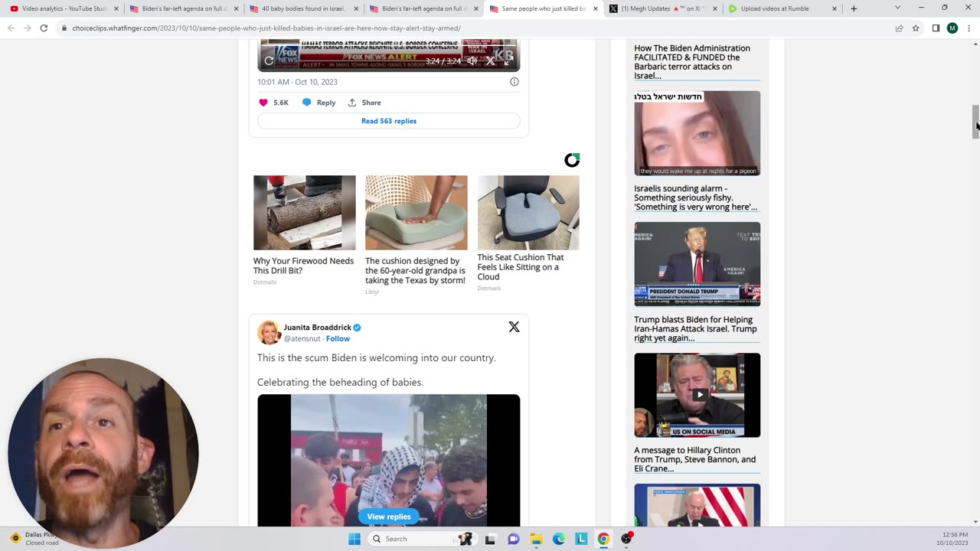Open Chrome profile M avatar
The height and width of the screenshot is (551, 980).
(x=952, y=28)
